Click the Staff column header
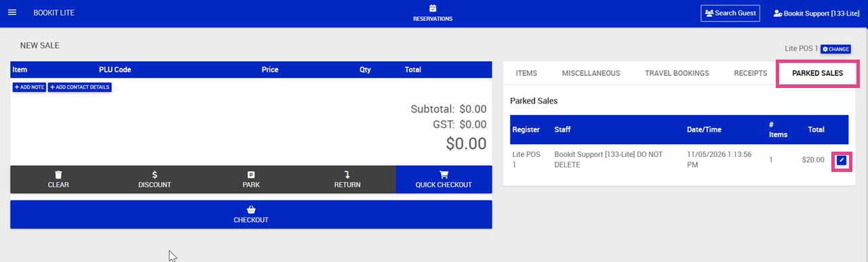The height and width of the screenshot is (262, 868). (563, 129)
